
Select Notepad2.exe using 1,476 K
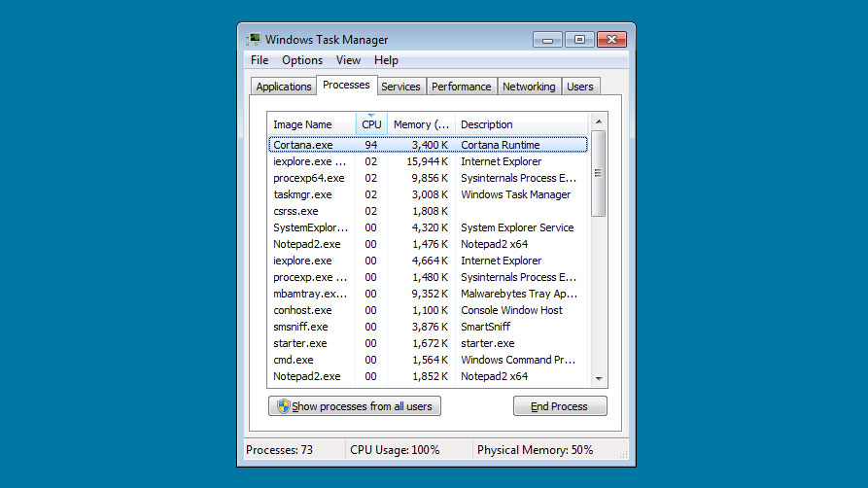pos(428,244)
